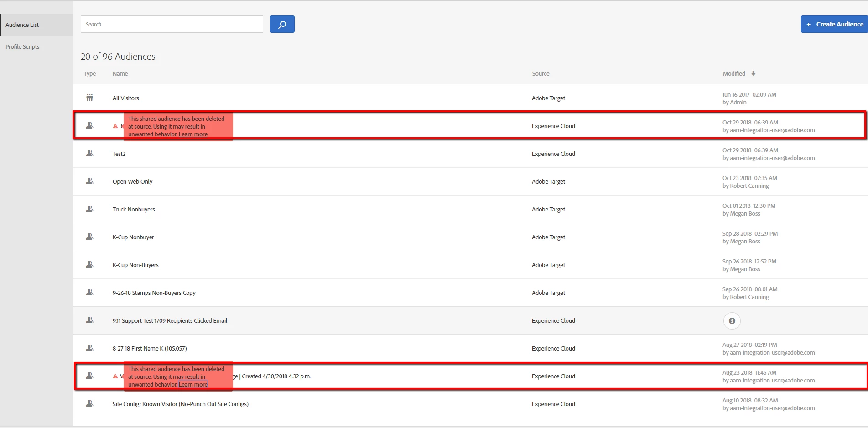The height and width of the screenshot is (428, 868).
Task: Click the info icon in 9.11 Support Test row
Action: [732, 321]
